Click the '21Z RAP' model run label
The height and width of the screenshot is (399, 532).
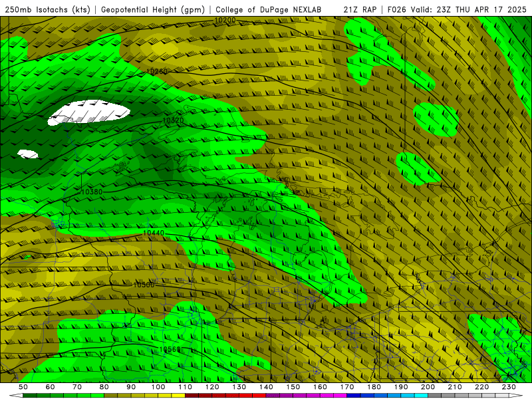tap(360, 10)
